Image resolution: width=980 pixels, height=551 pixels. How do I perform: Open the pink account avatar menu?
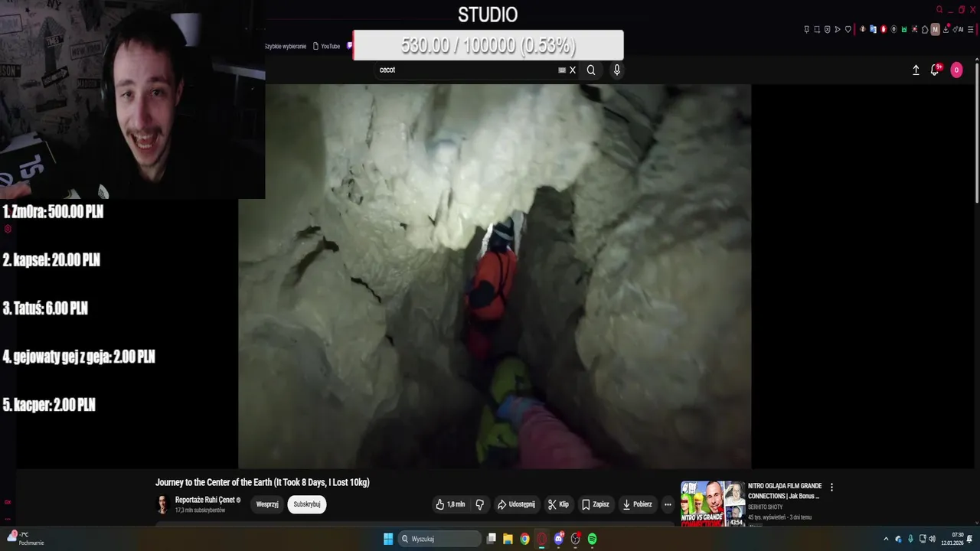coord(956,70)
